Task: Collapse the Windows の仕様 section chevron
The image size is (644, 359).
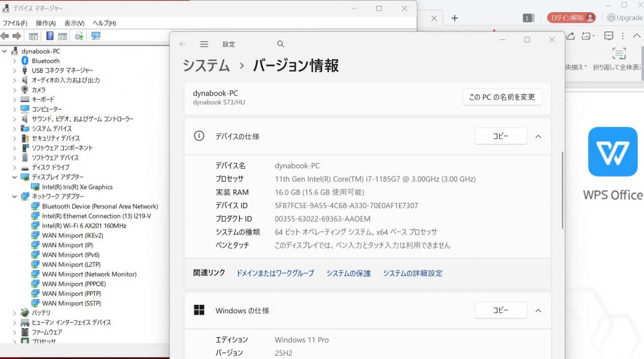Action: [538, 311]
